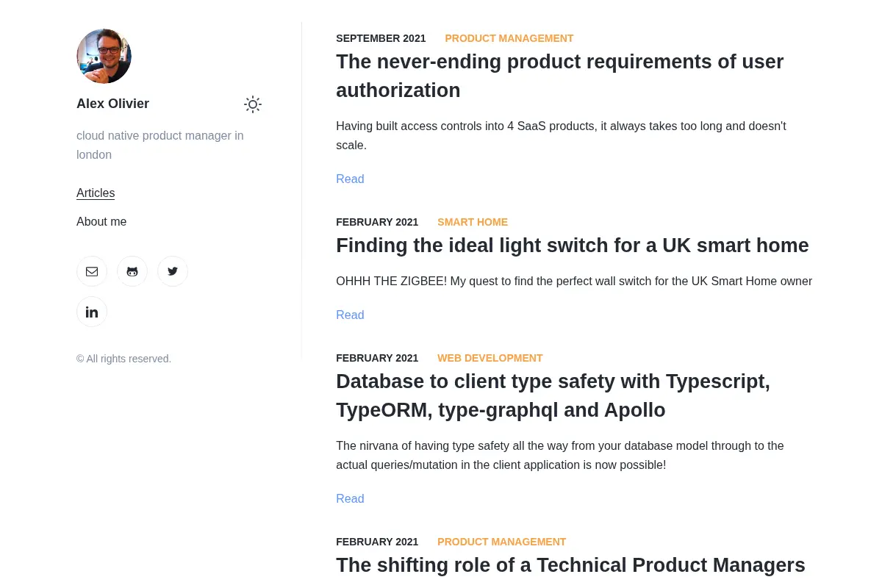
Task: Click Read under Typescript TypeORM article
Action: click(350, 499)
